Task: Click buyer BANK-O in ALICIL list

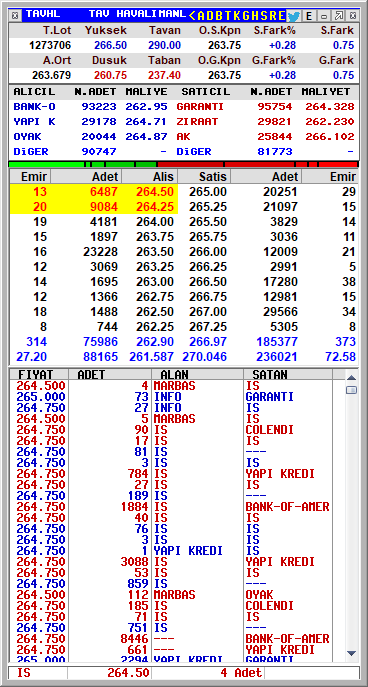Action: point(34,106)
